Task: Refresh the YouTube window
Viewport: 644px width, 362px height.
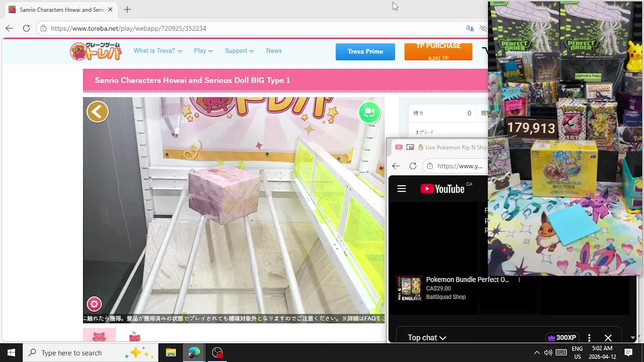Action: pyautogui.click(x=413, y=166)
